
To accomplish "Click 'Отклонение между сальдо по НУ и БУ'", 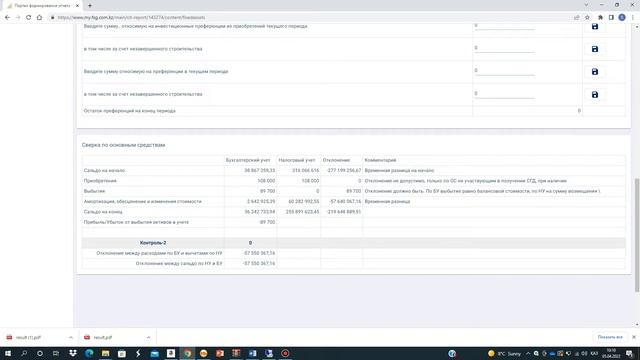I will click(x=179, y=264).
